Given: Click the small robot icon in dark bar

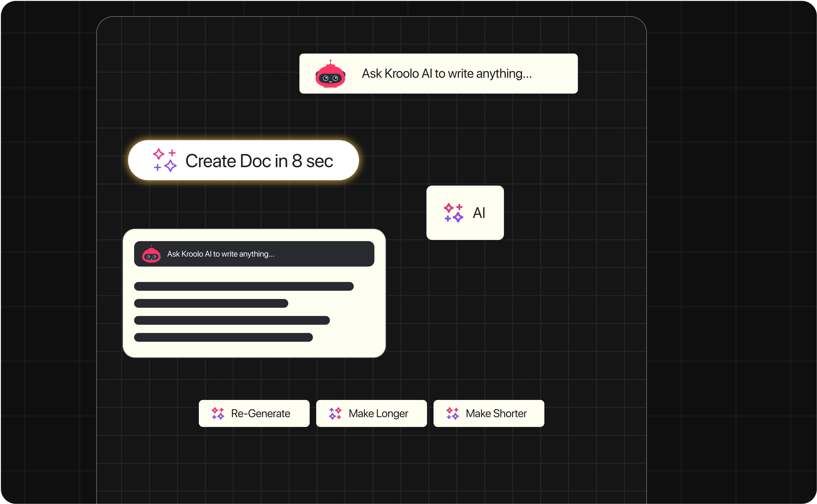Looking at the screenshot, I should point(151,255).
